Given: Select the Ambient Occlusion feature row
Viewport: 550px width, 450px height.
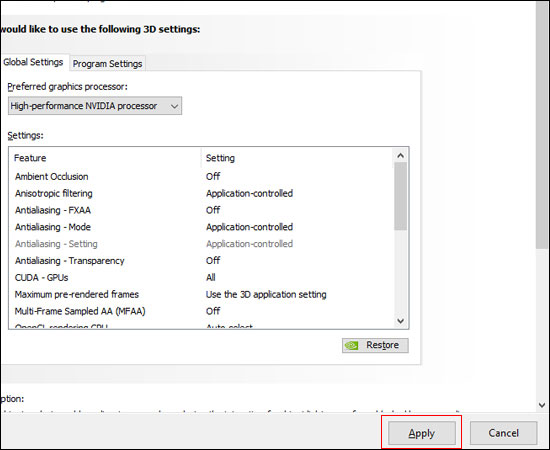Looking at the screenshot, I should pos(202,176).
